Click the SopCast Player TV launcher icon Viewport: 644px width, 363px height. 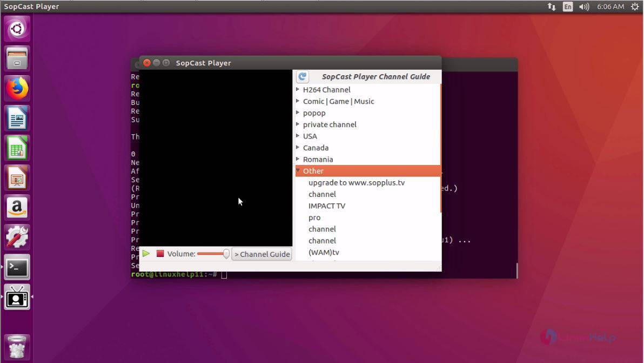click(x=17, y=297)
